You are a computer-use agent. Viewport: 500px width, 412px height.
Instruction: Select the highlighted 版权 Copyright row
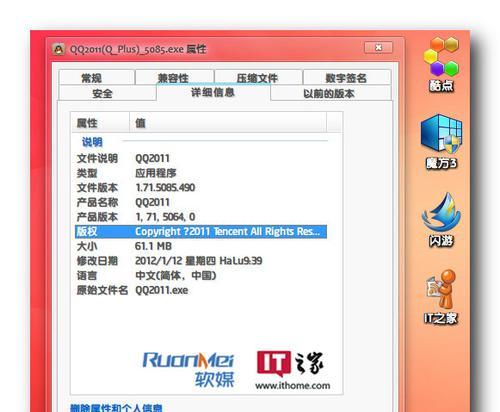point(201,231)
